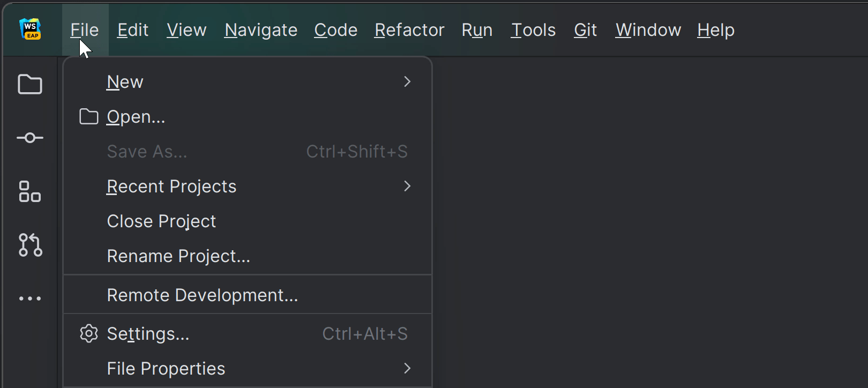Click the More tool windows ellipsis icon
The image size is (868, 388).
point(30,299)
